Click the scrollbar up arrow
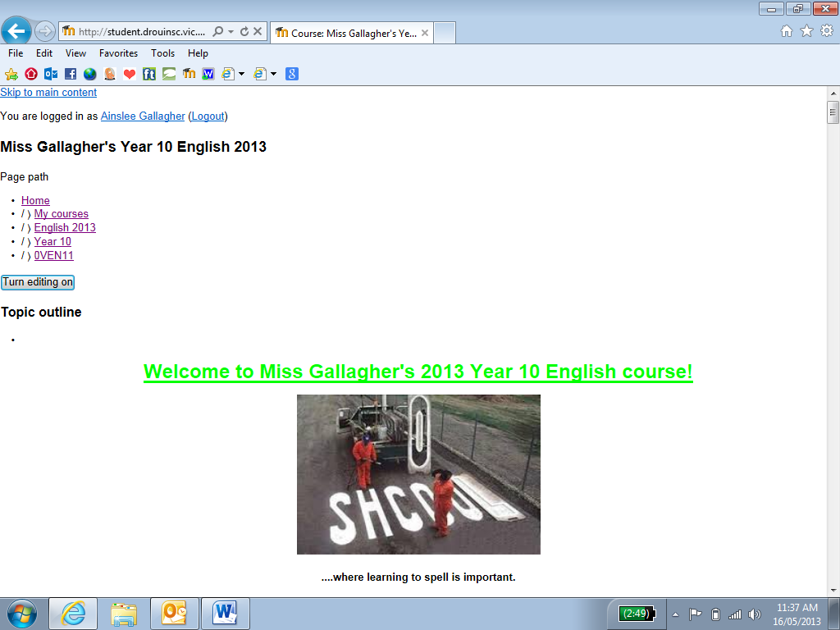 click(x=833, y=94)
